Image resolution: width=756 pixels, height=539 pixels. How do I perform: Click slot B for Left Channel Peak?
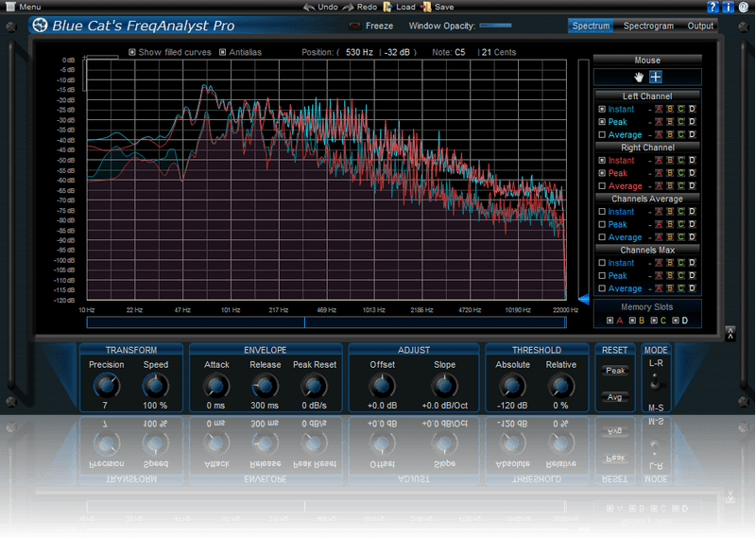coord(670,122)
